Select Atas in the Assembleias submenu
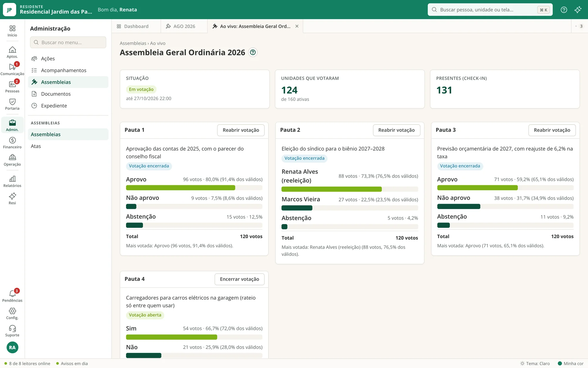 click(x=36, y=146)
